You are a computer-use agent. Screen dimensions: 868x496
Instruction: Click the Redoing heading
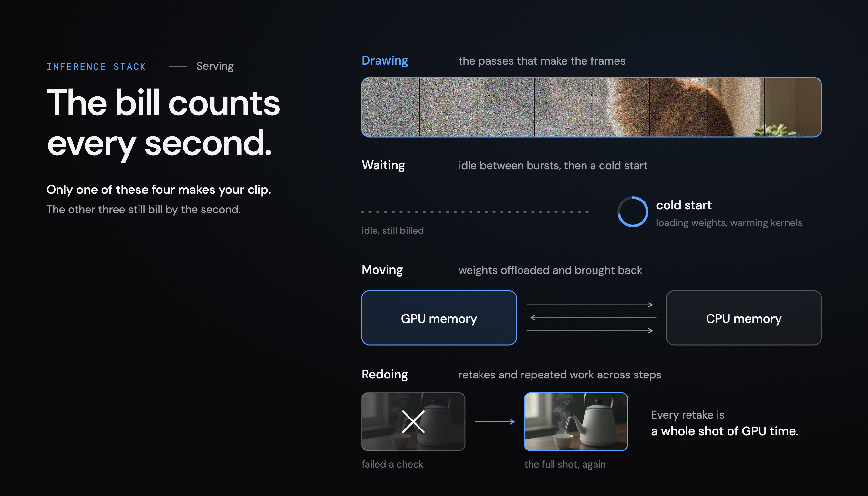[x=385, y=374]
